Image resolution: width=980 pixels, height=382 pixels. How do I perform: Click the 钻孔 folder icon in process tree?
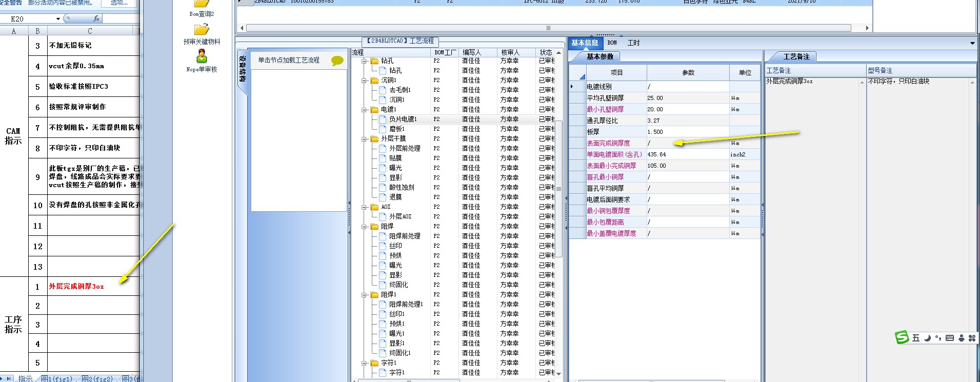pos(375,61)
